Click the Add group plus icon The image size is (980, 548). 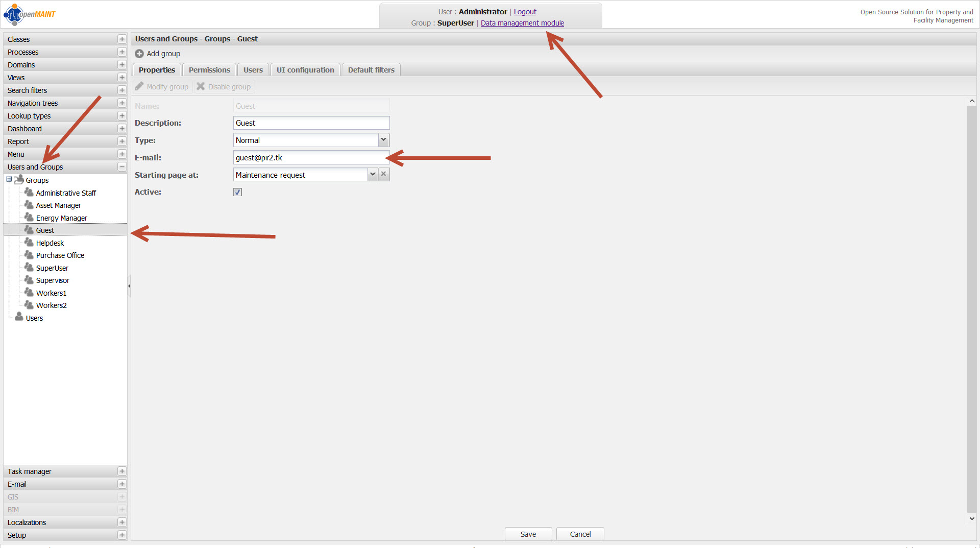click(139, 54)
